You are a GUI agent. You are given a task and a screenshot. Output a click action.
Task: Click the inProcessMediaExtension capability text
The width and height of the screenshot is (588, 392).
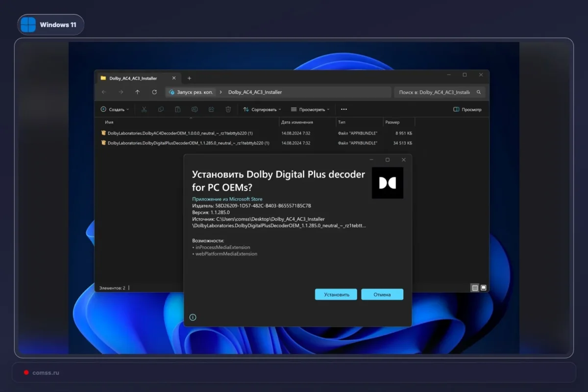(x=222, y=247)
